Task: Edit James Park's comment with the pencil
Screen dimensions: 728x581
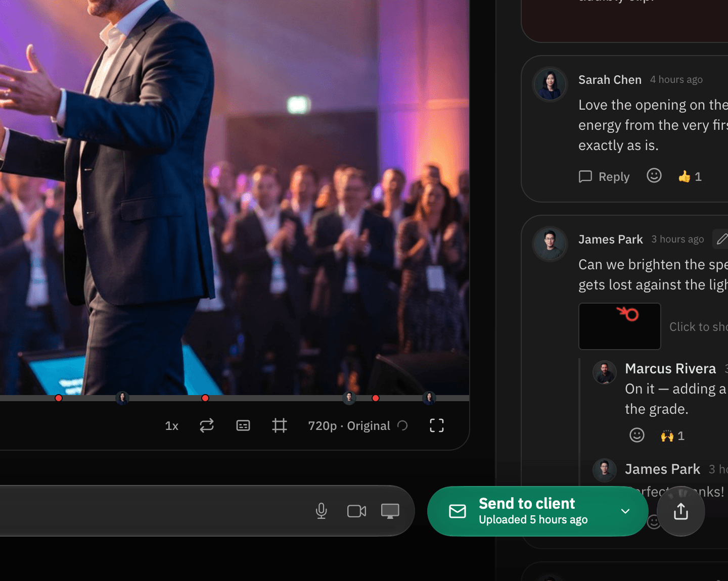Action: coord(722,239)
